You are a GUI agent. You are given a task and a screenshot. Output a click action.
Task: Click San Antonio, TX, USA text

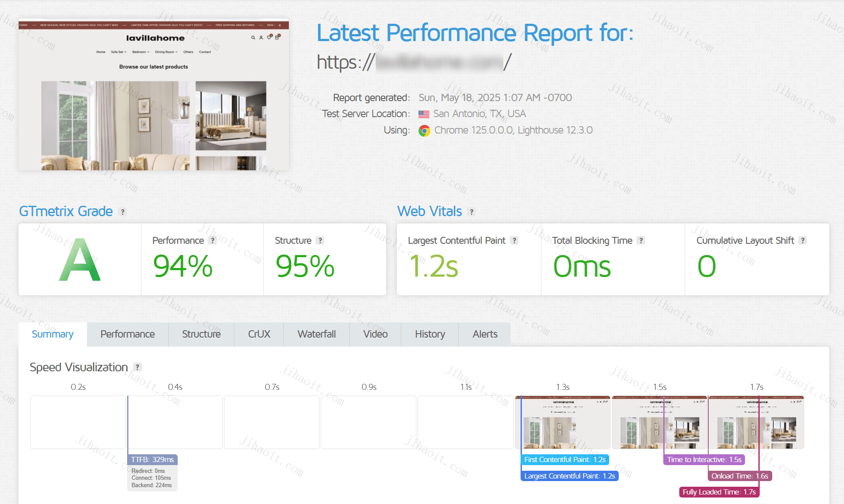coord(480,114)
